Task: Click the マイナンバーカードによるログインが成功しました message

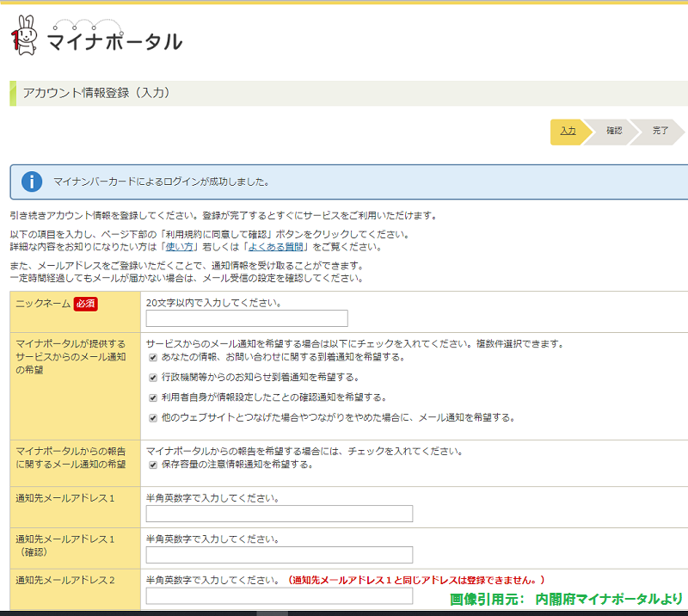Action: click(x=161, y=182)
